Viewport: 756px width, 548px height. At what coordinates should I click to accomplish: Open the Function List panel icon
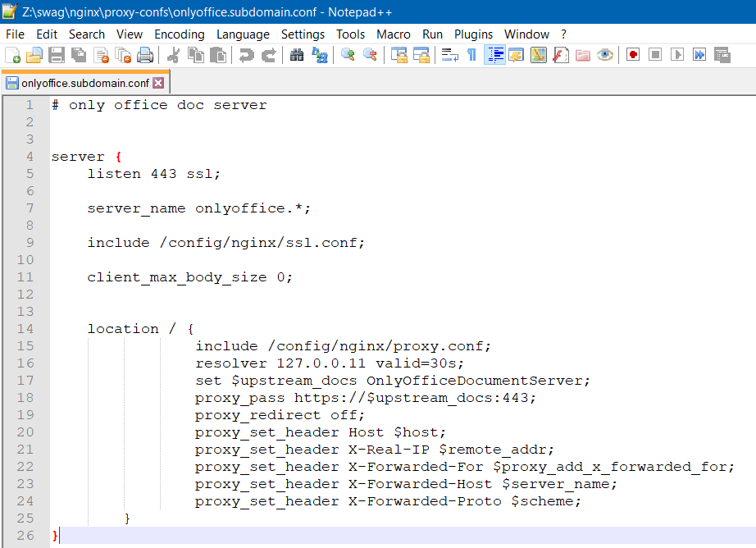(x=560, y=55)
